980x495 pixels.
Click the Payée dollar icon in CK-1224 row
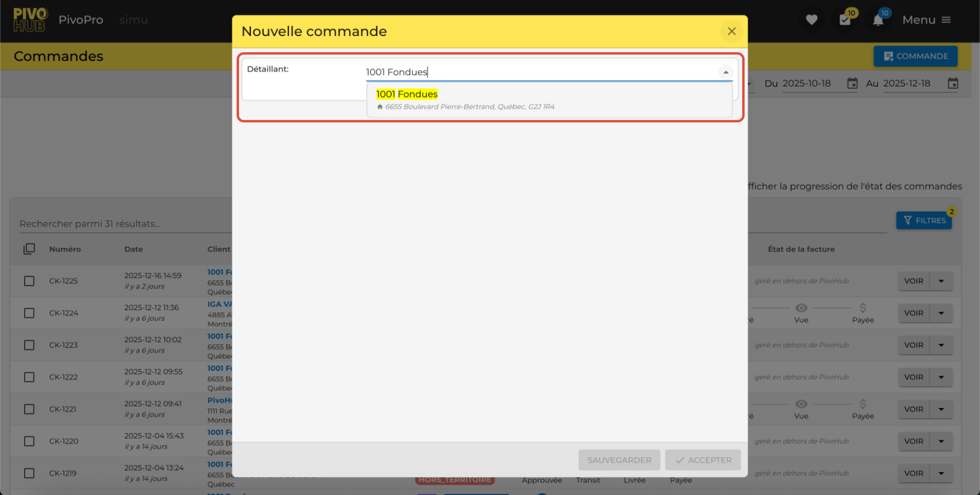pyautogui.click(x=863, y=308)
